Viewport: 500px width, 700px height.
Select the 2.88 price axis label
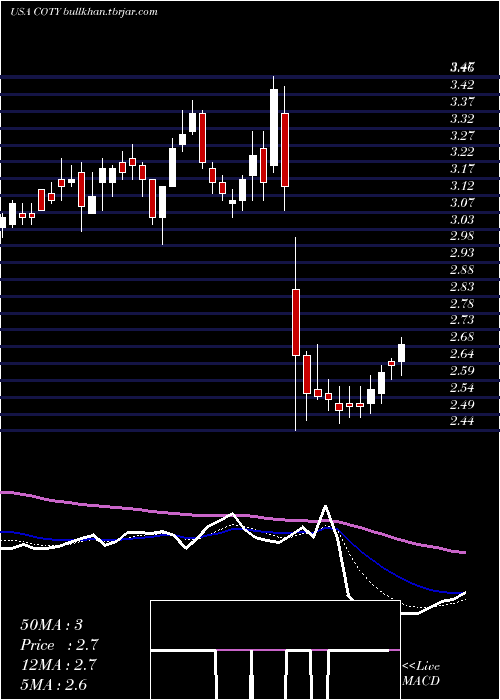pos(462,270)
